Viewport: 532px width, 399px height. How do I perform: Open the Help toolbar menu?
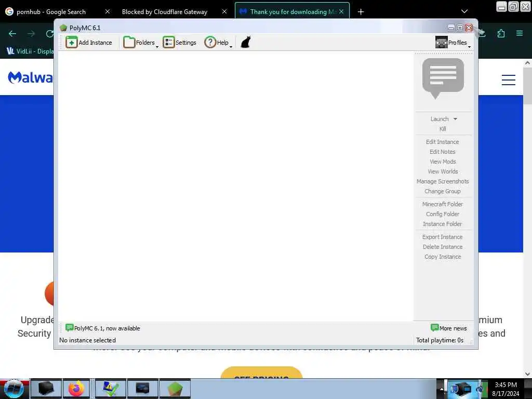pyautogui.click(x=218, y=43)
